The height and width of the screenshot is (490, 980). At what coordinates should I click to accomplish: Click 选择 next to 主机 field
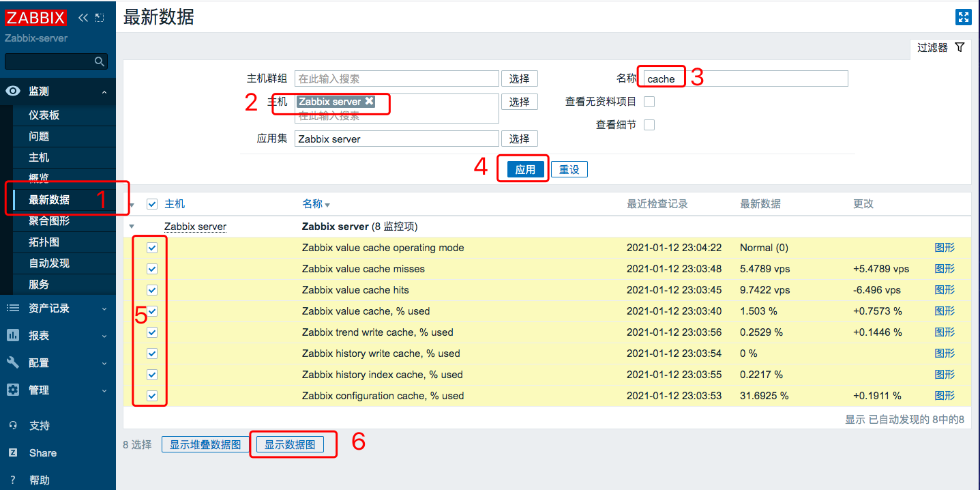pyautogui.click(x=520, y=102)
